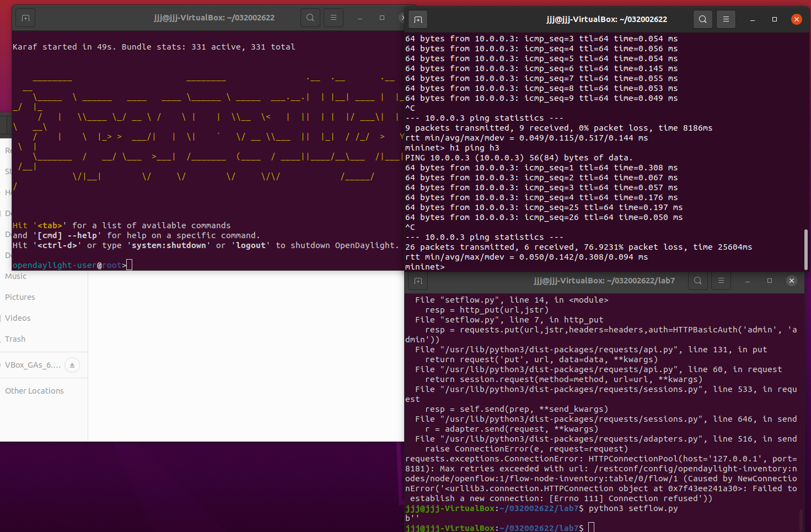
Task: Click 'requests.exceptions.ConnectionError' error line
Action: point(601,459)
